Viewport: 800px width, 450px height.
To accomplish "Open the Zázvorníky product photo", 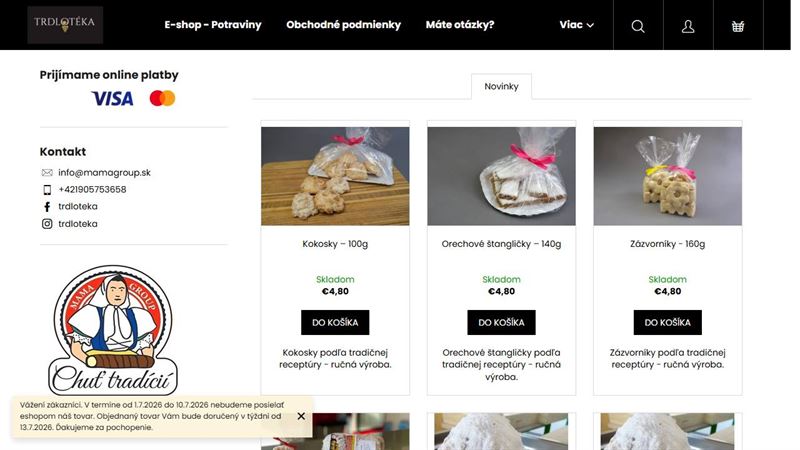I will coord(667,176).
